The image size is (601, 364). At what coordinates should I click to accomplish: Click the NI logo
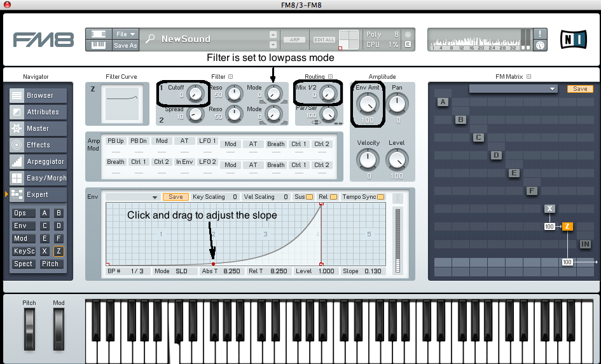[x=574, y=39]
